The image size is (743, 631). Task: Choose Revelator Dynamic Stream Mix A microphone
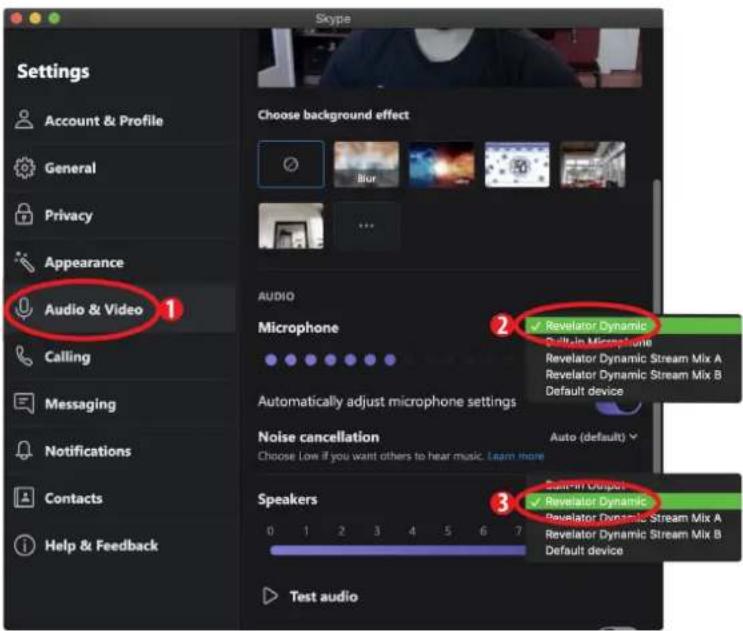pyautogui.click(x=634, y=358)
